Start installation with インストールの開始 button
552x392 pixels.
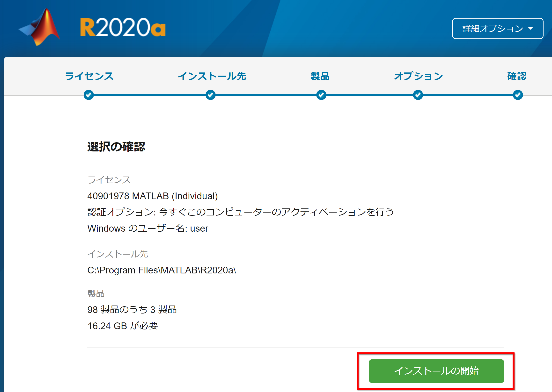tap(436, 371)
